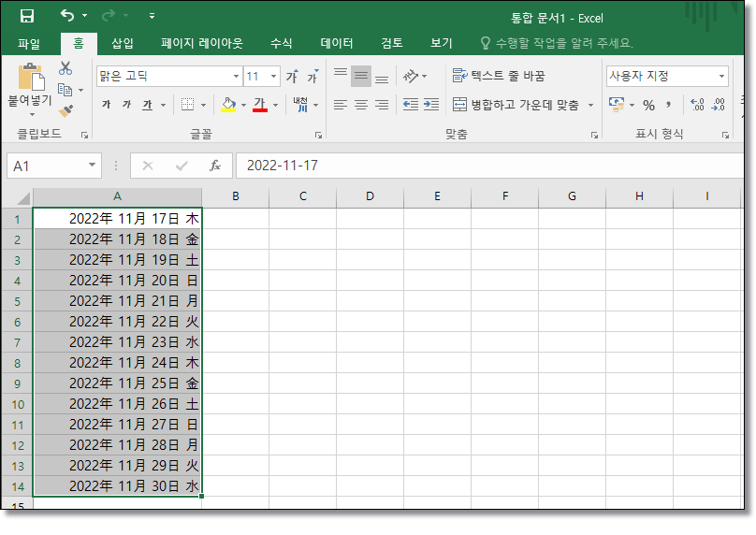
Task: Click the Decrease Decimal icon
Action: (719, 105)
